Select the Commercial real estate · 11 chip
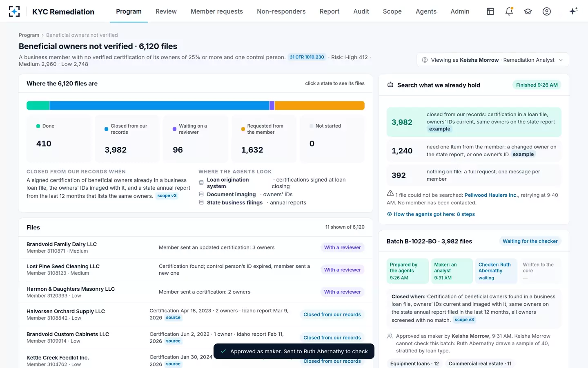The image size is (588, 368). (480, 364)
